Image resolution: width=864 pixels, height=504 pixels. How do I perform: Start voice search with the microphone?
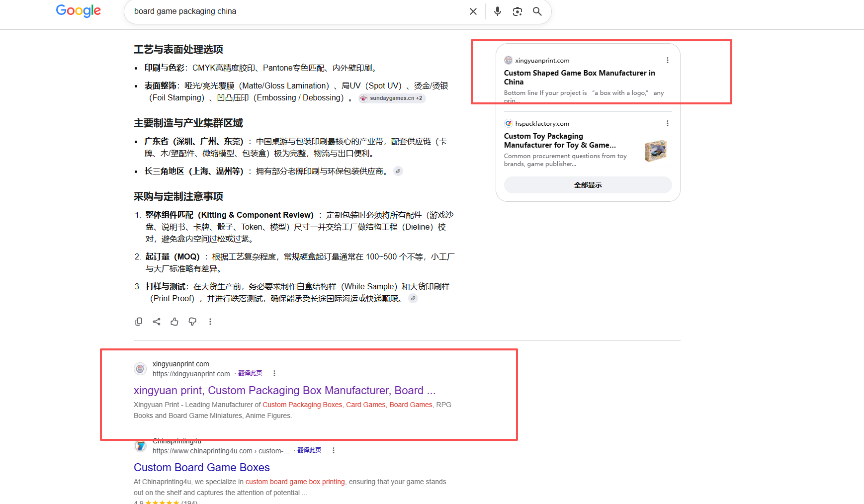498,11
